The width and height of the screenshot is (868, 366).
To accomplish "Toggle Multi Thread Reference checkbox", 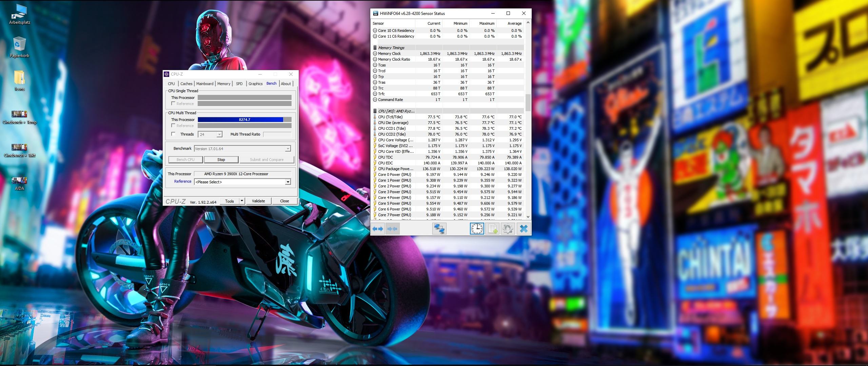I will pos(173,126).
